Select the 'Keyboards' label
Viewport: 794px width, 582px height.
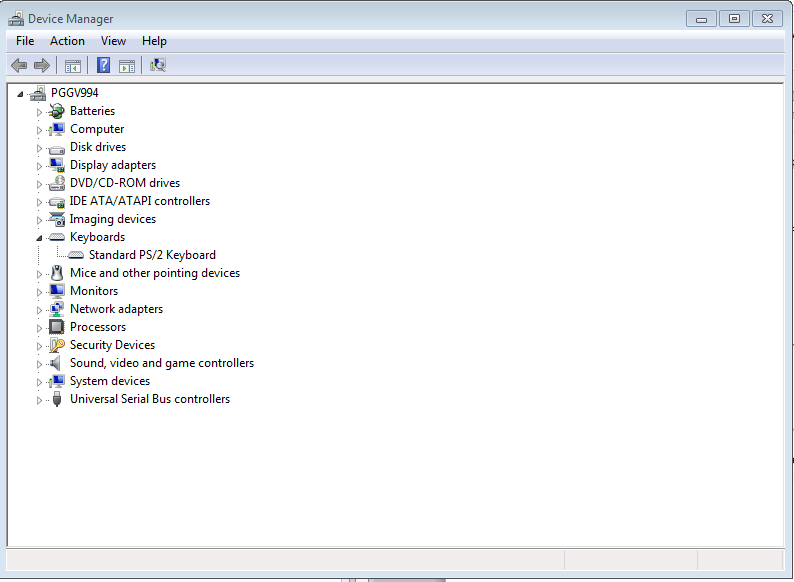(97, 237)
